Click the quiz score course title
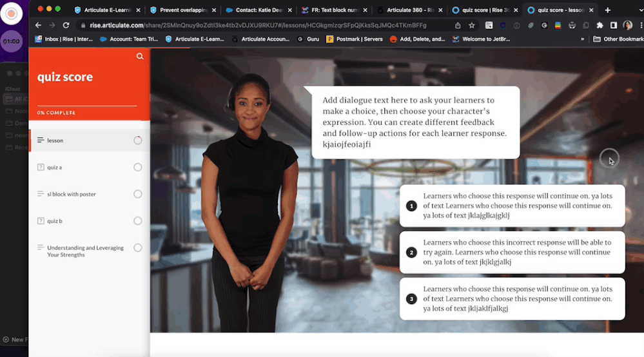This screenshot has width=644, height=357. pyautogui.click(x=65, y=77)
